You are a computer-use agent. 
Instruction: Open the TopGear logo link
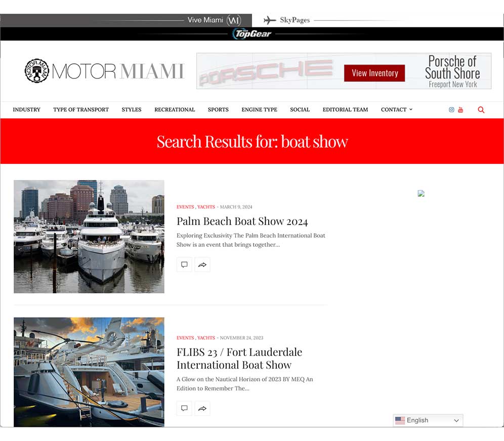pyautogui.click(x=252, y=34)
